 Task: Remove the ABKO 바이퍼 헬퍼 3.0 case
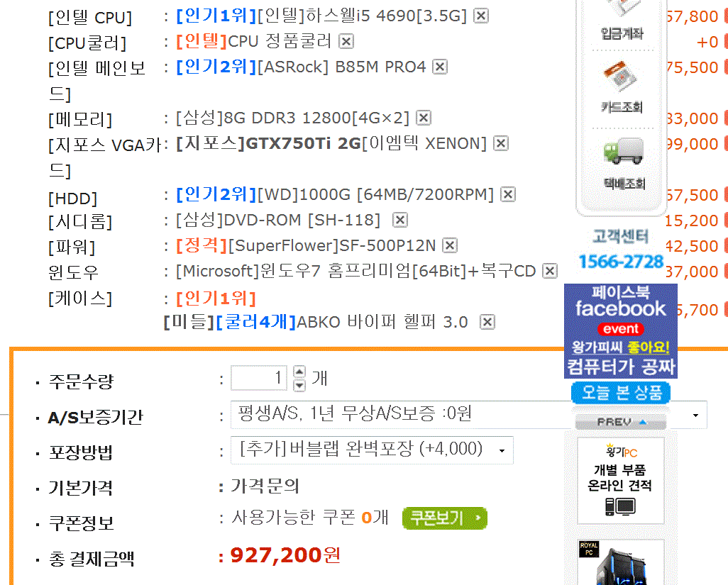pyautogui.click(x=487, y=322)
